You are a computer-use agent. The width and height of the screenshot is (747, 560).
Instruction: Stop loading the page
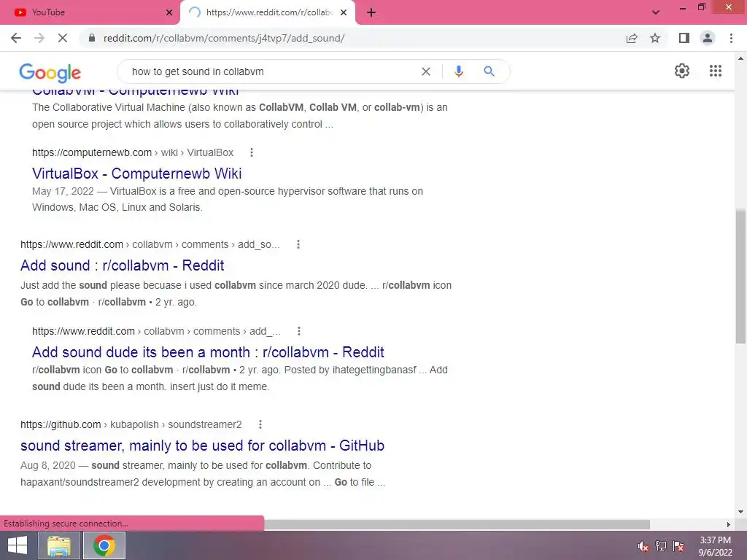tap(63, 38)
